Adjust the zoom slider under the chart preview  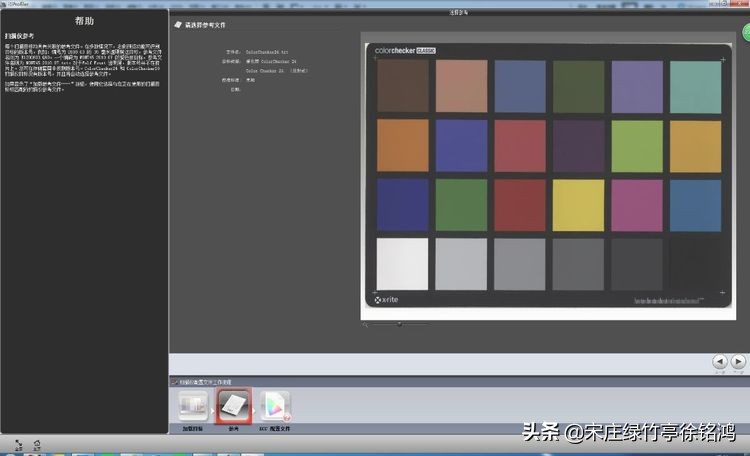[399, 324]
